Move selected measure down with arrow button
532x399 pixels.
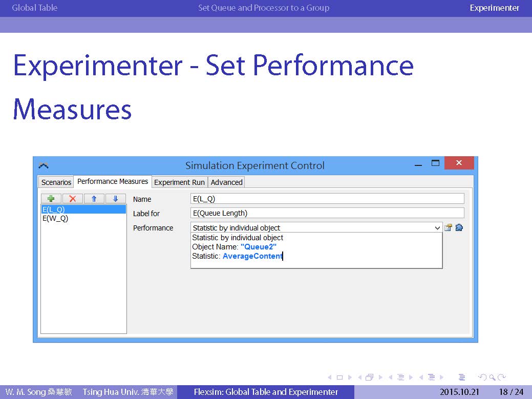[115, 199]
